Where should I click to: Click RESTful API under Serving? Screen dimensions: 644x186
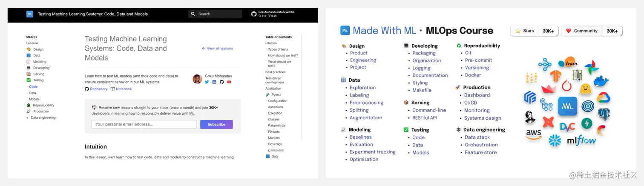coord(424,117)
